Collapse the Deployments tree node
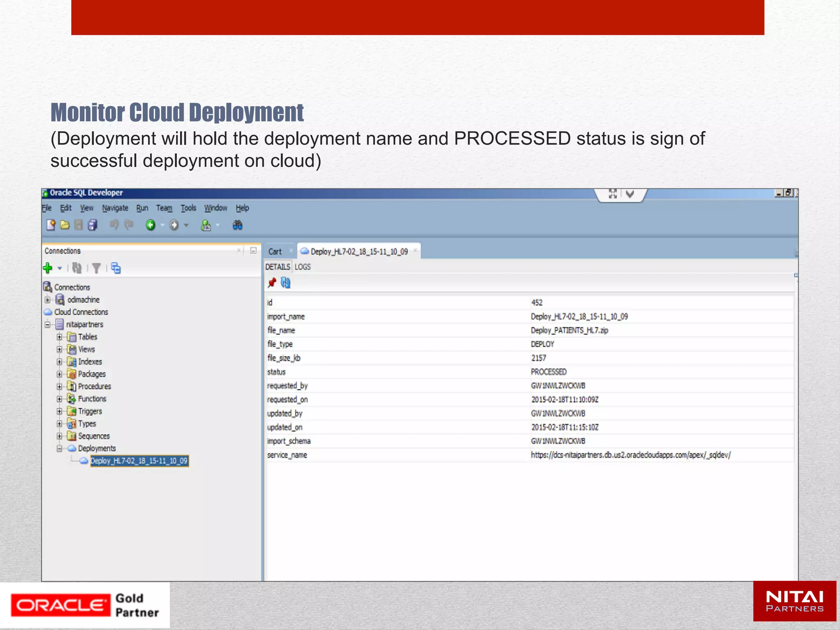This screenshot has height=630, width=840. [59, 448]
